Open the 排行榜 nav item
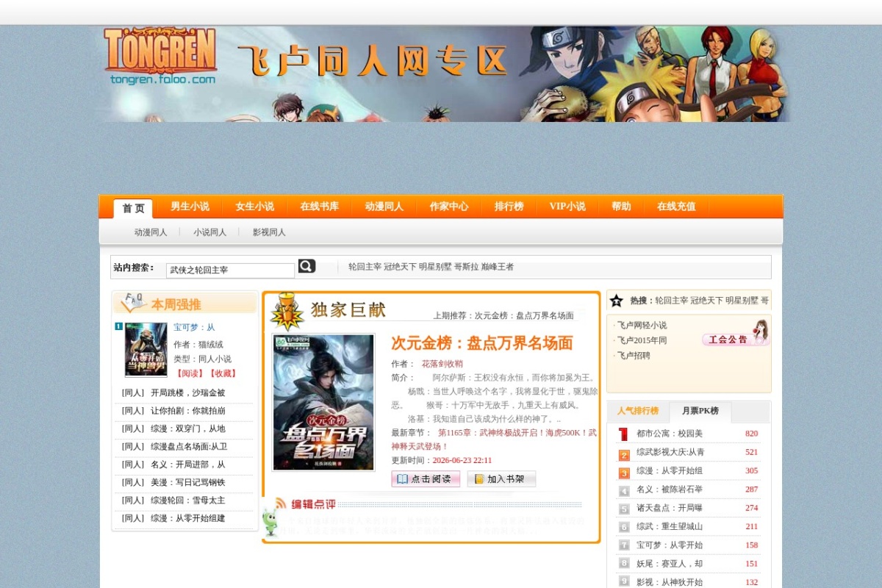The width and height of the screenshot is (882, 588). pos(509,207)
